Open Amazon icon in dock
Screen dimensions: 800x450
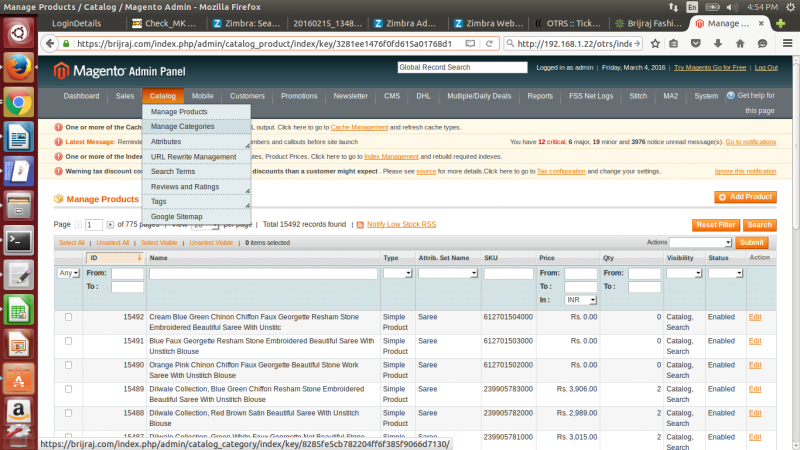(18, 411)
